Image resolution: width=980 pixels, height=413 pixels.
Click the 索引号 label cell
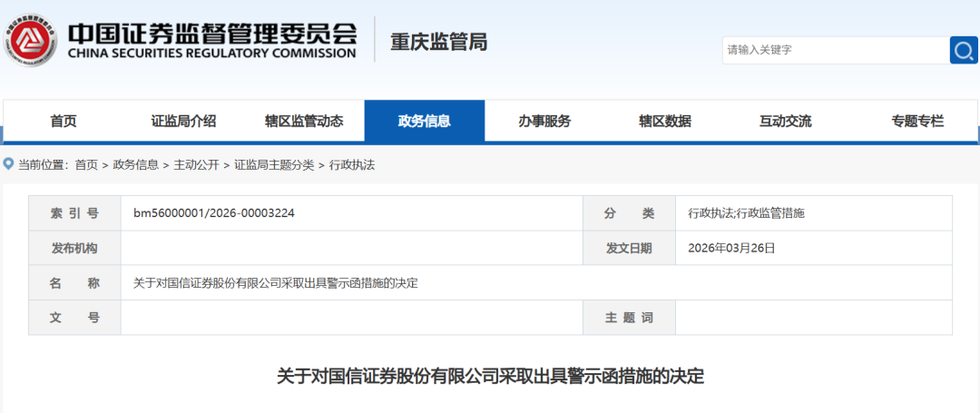click(74, 213)
